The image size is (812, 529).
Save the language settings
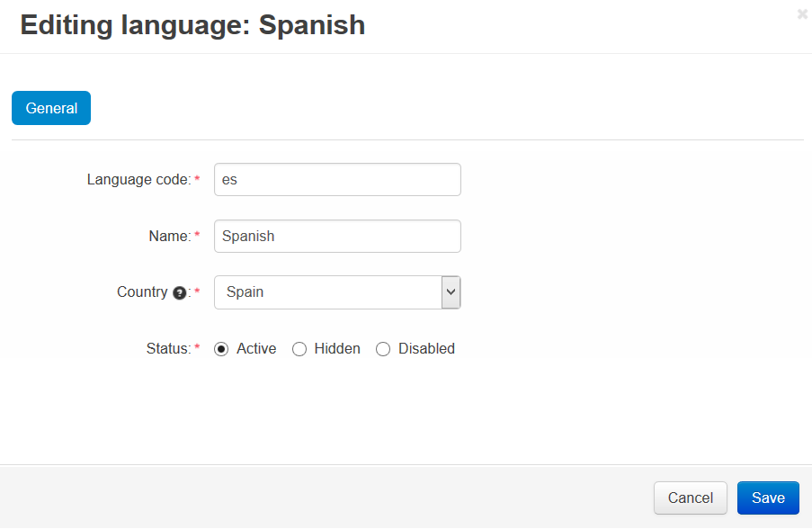point(768,498)
